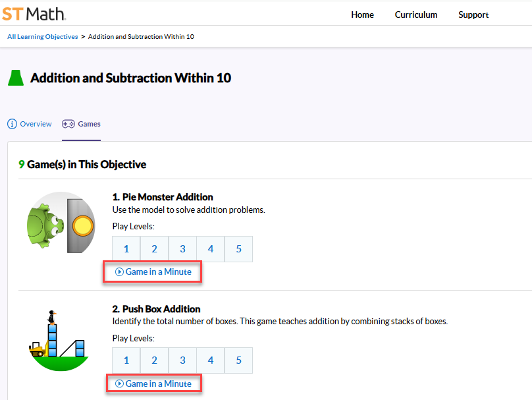Image resolution: width=532 pixels, height=400 pixels.
Task: Play Level 3 of Push Box Addition
Action: point(182,360)
